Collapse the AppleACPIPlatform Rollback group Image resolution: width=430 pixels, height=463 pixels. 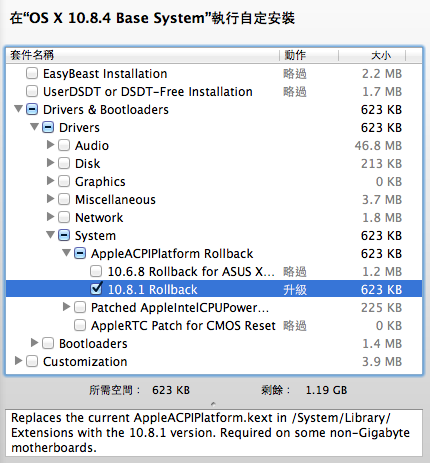(66, 253)
